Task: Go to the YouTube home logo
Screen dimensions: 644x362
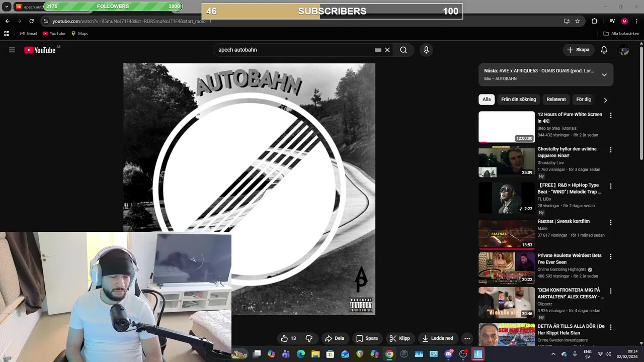Action: point(40,50)
